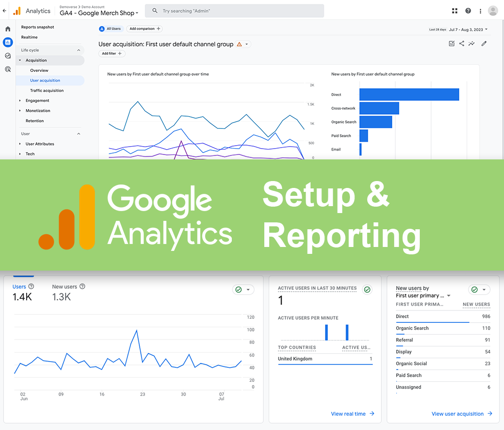The height and width of the screenshot is (430, 504).
Task: Expand the User Attributes tree item
Action: [x=20, y=144]
